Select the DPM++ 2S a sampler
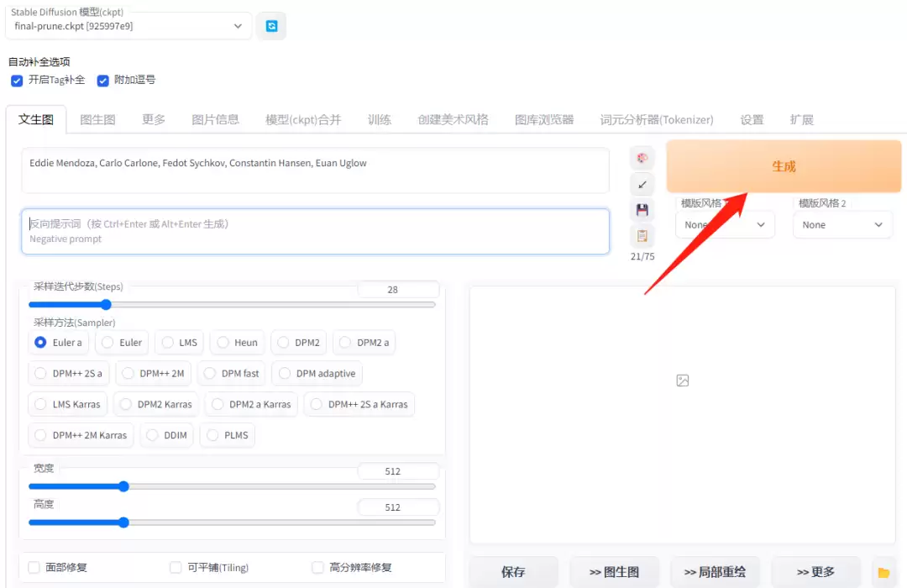The image size is (907, 588). [69, 373]
